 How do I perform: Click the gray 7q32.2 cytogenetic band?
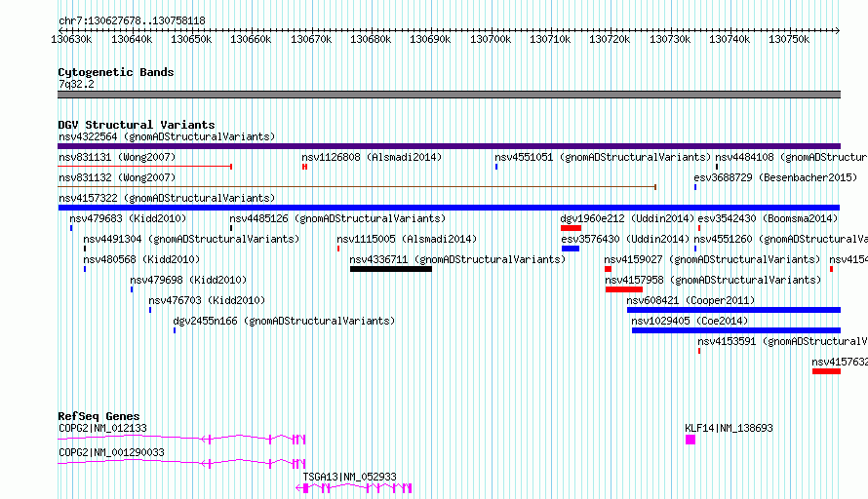click(x=449, y=95)
